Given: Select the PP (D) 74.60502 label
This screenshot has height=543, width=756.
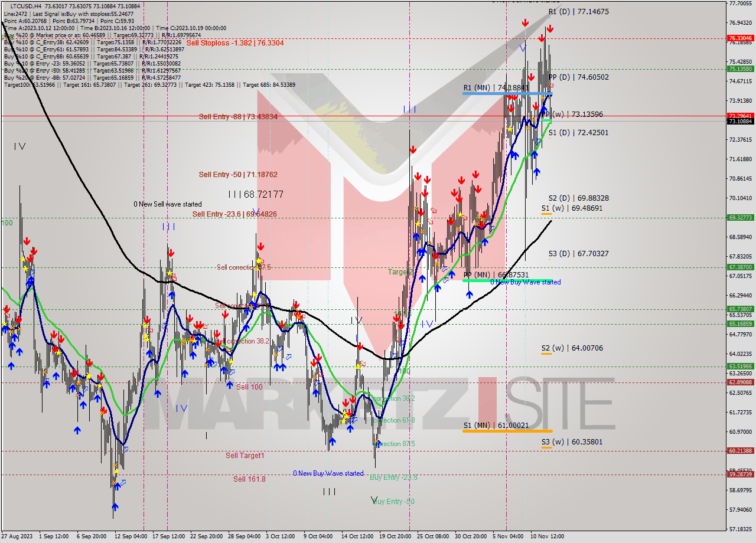Looking at the screenshot, I should [578, 77].
